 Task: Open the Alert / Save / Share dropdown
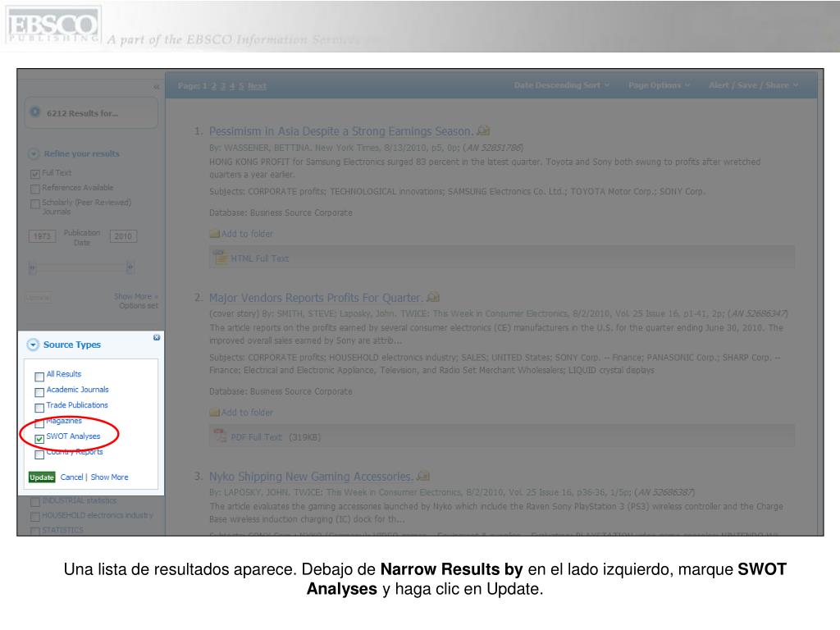pos(753,85)
